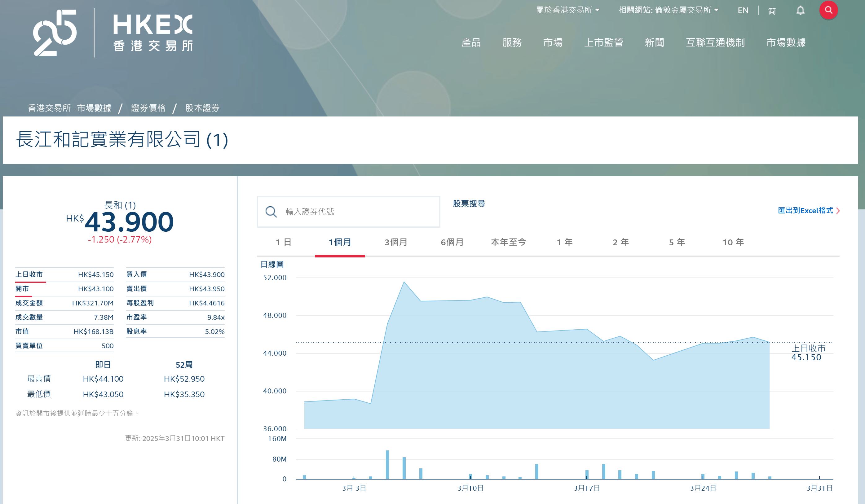Click the red search icon button
865x504 pixels.
click(828, 10)
